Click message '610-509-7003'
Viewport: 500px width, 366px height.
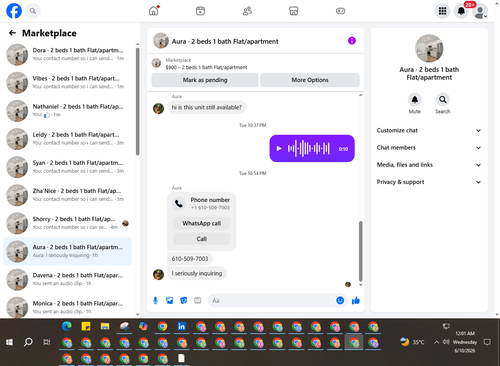190,259
